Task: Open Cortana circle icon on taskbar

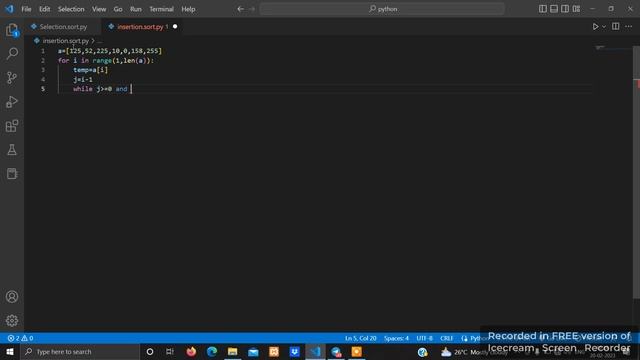Action: coord(150,351)
